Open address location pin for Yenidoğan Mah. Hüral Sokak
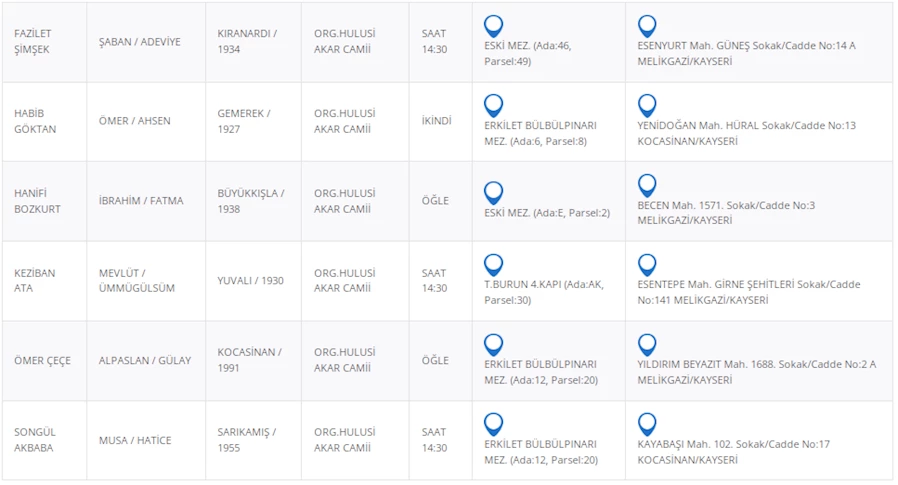Image resolution: width=898 pixels, height=485 pixels. [x=647, y=105]
